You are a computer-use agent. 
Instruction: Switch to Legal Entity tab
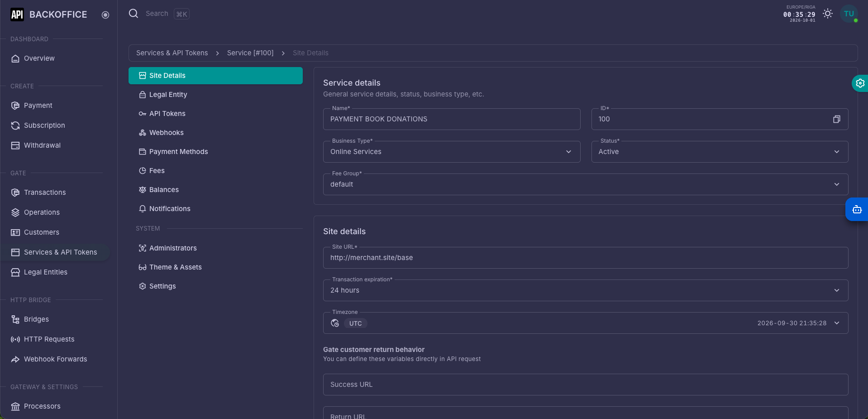(x=215, y=95)
